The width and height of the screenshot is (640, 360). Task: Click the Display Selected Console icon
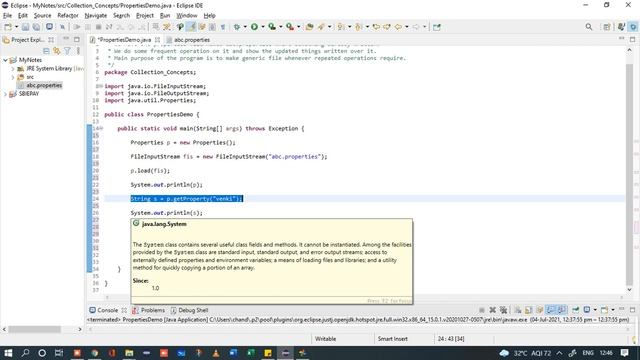(x=587, y=310)
